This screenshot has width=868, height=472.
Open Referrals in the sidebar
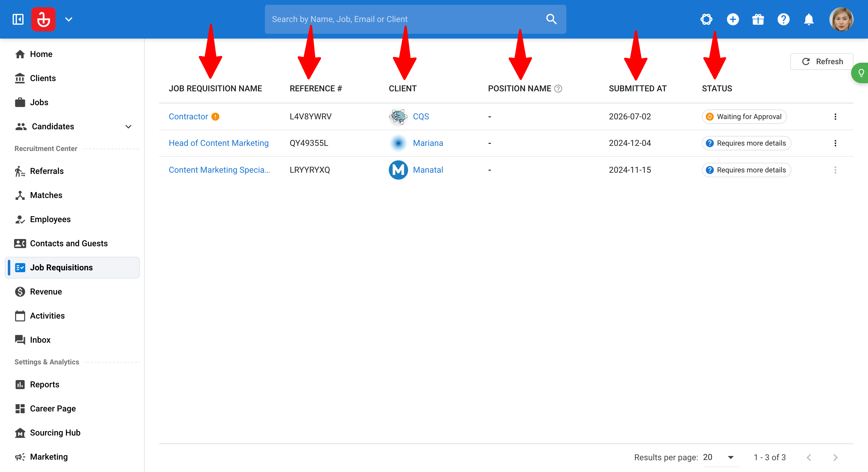click(72, 171)
